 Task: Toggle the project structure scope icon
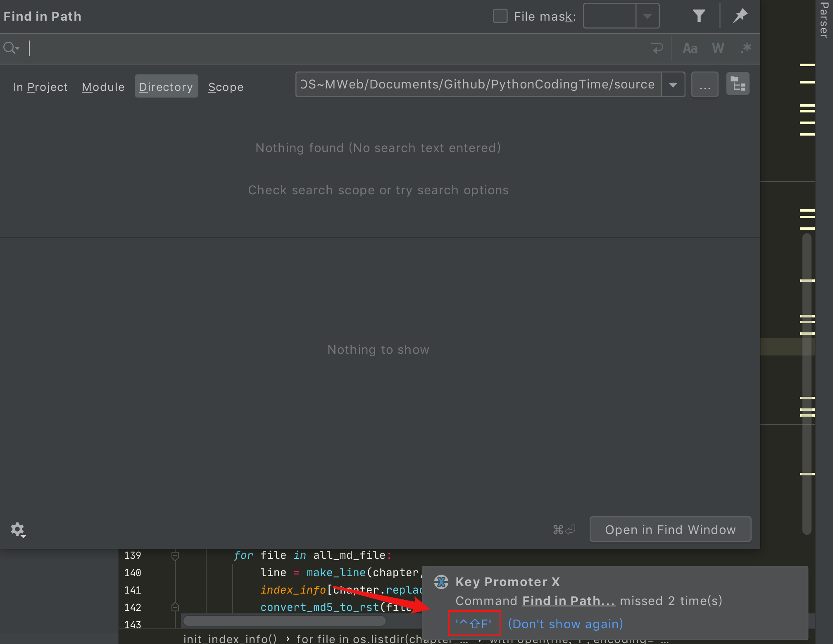738,83
